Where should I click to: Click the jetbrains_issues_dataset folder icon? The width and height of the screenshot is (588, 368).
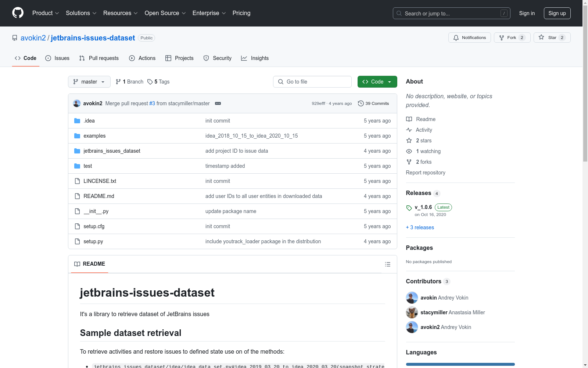(77, 151)
